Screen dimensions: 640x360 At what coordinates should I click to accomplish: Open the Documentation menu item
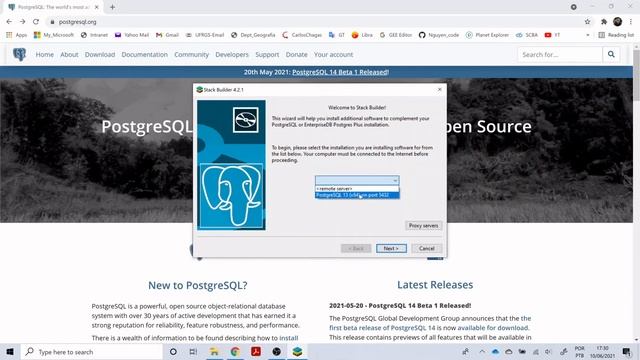pos(144,54)
